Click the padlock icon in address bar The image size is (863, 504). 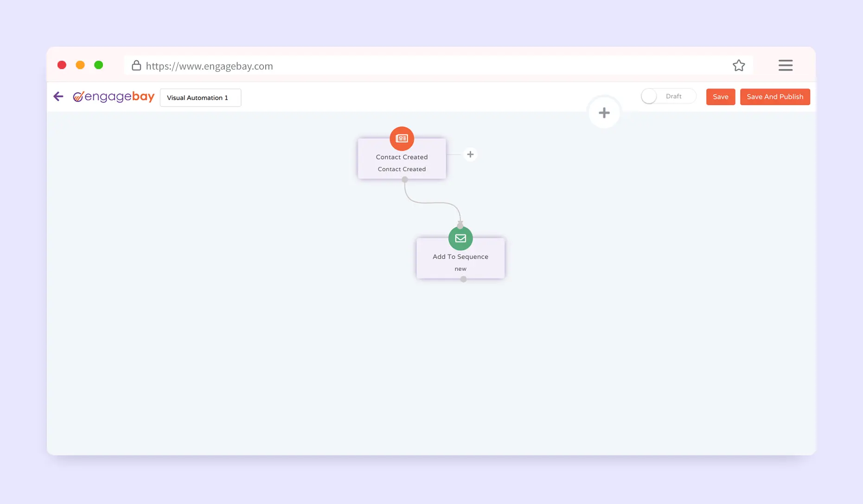pyautogui.click(x=136, y=65)
